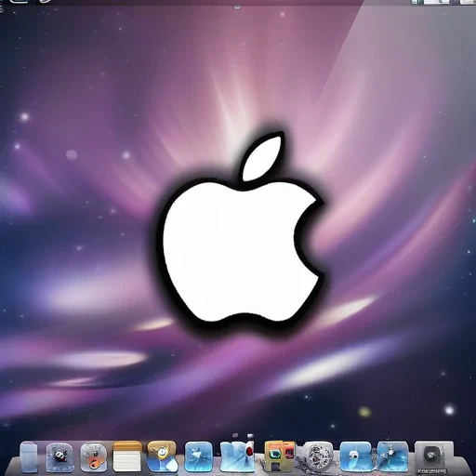Open the tan icon with teal and red squares
The image size is (476, 476).
280,456
